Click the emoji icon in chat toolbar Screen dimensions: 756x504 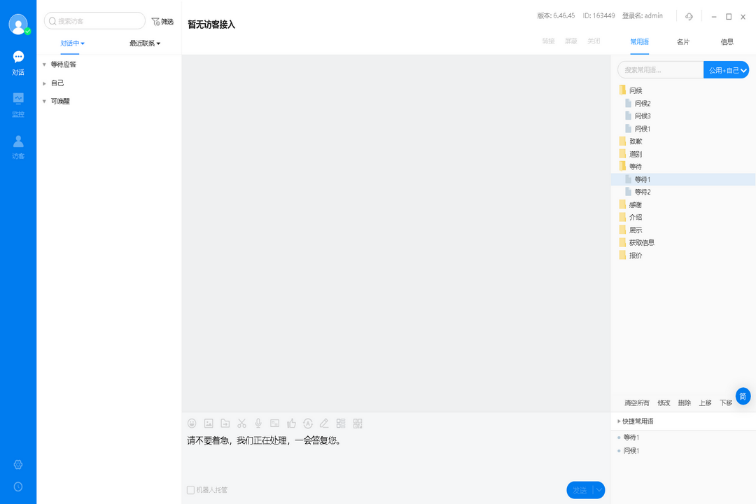click(x=192, y=424)
